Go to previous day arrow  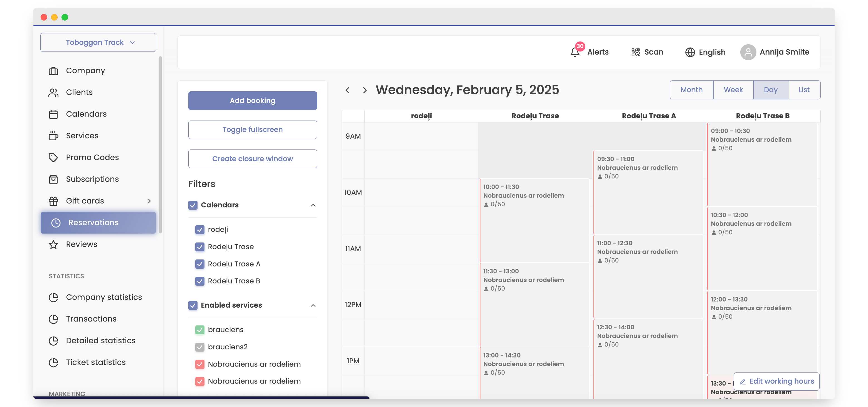[x=347, y=90]
